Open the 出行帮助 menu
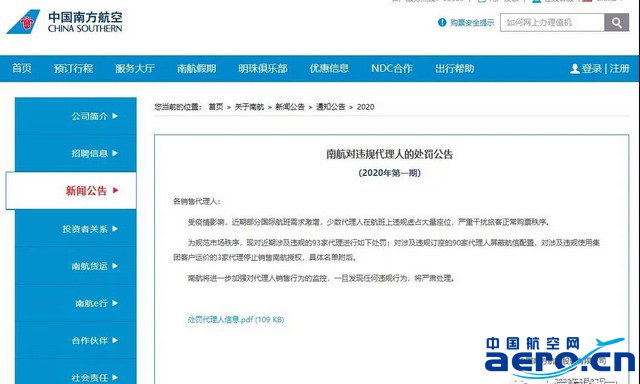Screen dimensions: 640x384 coord(455,69)
